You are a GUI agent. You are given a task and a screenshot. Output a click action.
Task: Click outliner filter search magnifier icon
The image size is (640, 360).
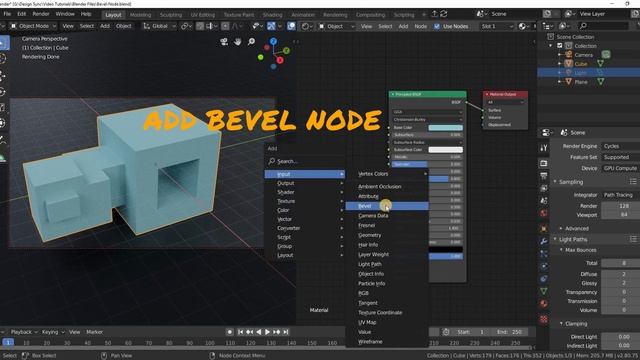583,26
